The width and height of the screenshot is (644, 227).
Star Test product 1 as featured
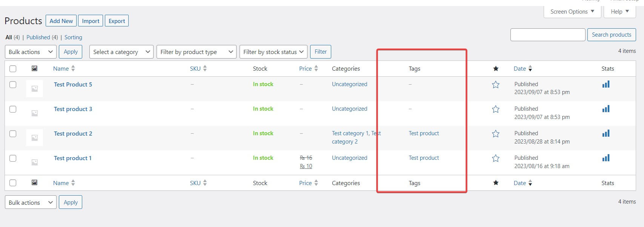click(496, 158)
